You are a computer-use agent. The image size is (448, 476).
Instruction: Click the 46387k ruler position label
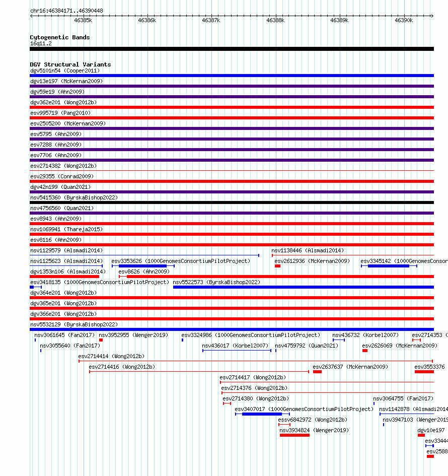(x=211, y=20)
